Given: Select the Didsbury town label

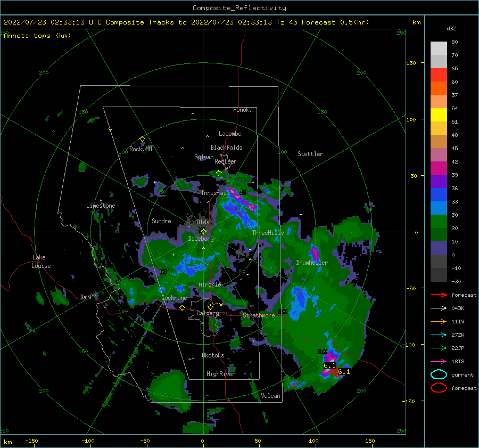Looking at the screenshot, I should (x=201, y=239).
